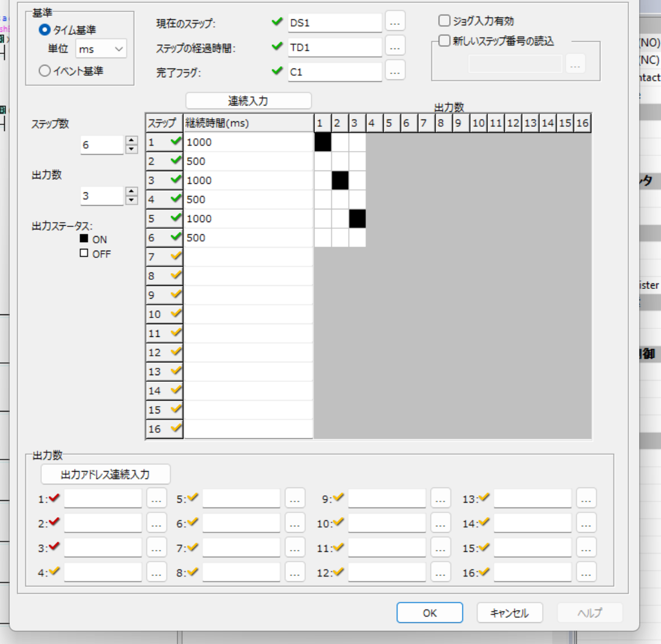Click the empty duration cell of step 7
The image size is (661, 644).
point(248,257)
